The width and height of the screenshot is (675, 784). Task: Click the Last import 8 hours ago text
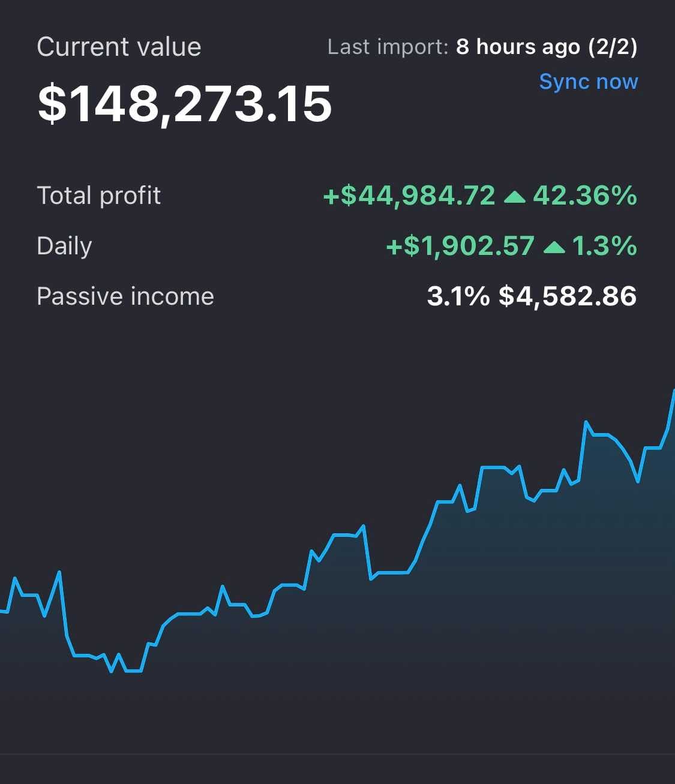(454, 47)
